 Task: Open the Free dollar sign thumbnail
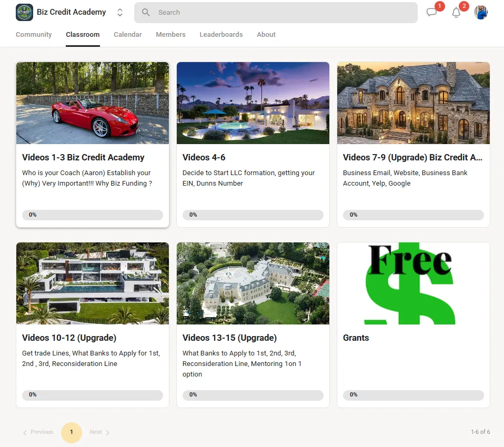click(414, 283)
